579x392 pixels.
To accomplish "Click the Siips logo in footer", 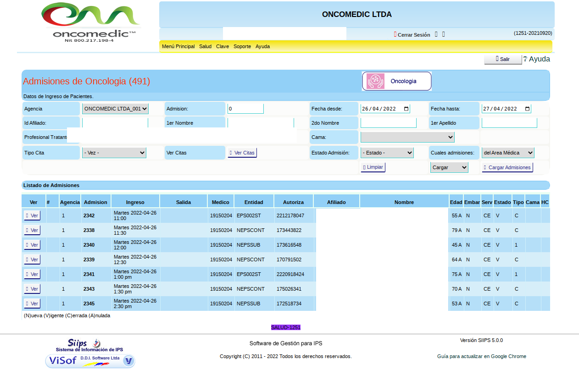I will (x=84, y=343).
